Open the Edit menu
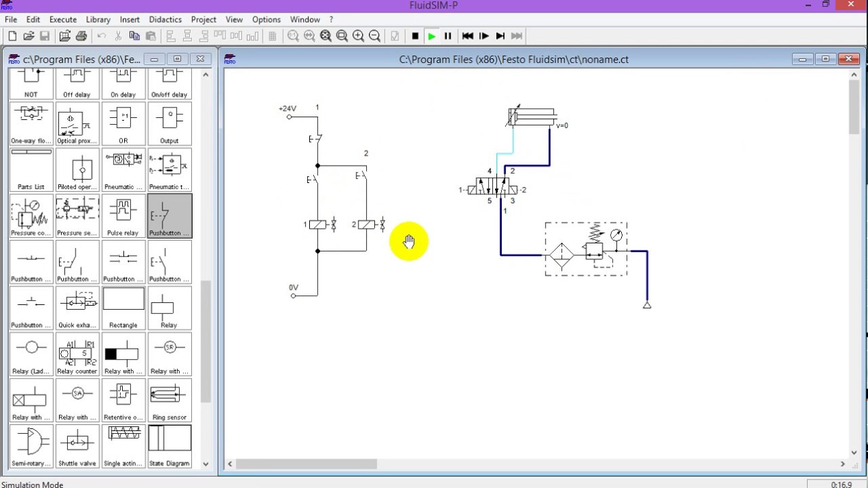 (33, 20)
